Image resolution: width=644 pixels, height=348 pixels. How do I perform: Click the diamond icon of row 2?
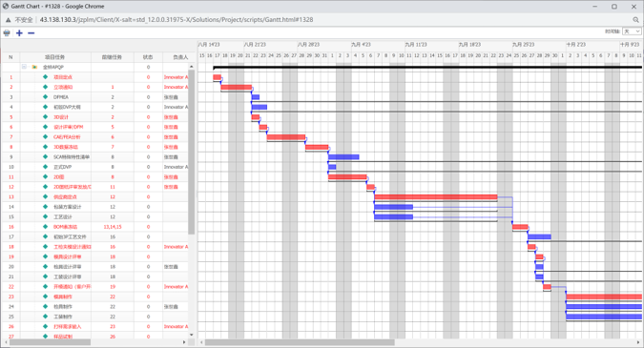click(x=45, y=87)
